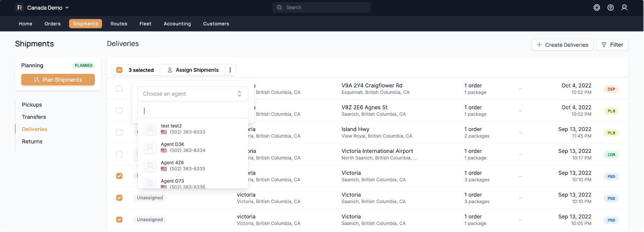Click the Filter button
Viewport: 644px width, 232px height.
coord(612,45)
